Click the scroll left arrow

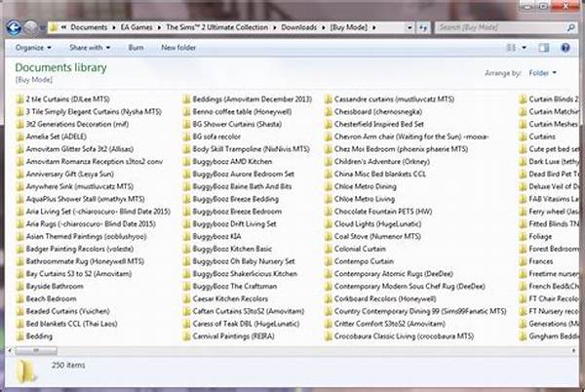pos(10,351)
